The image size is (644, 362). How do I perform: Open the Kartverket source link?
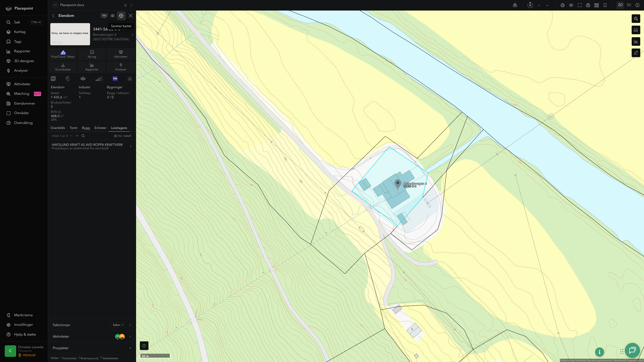coord(70,358)
